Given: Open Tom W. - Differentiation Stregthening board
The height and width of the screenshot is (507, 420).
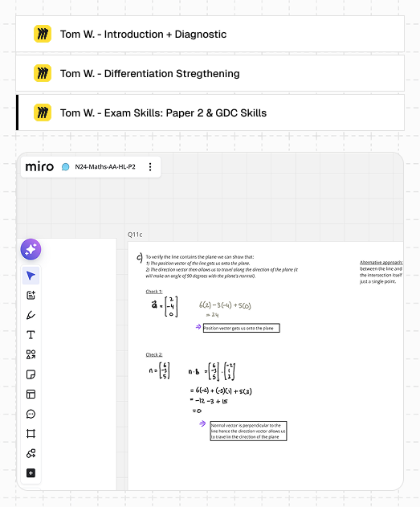Looking at the screenshot, I should (210, 73).
